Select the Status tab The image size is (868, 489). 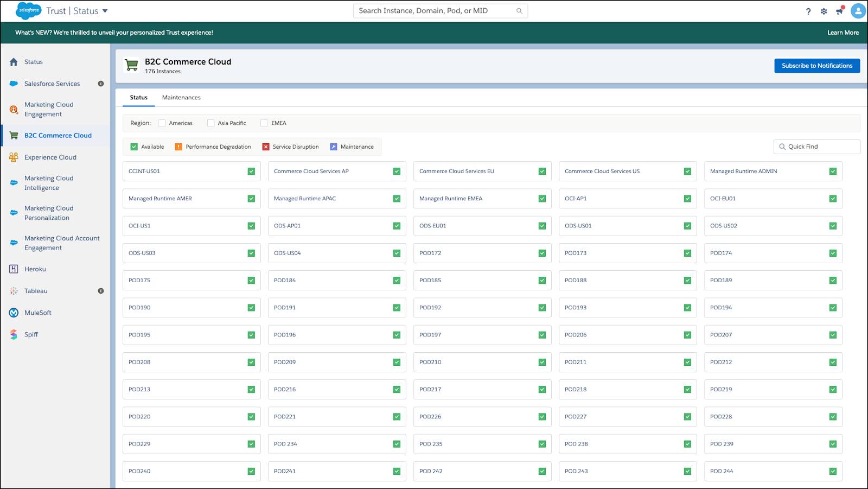(138, 97)
